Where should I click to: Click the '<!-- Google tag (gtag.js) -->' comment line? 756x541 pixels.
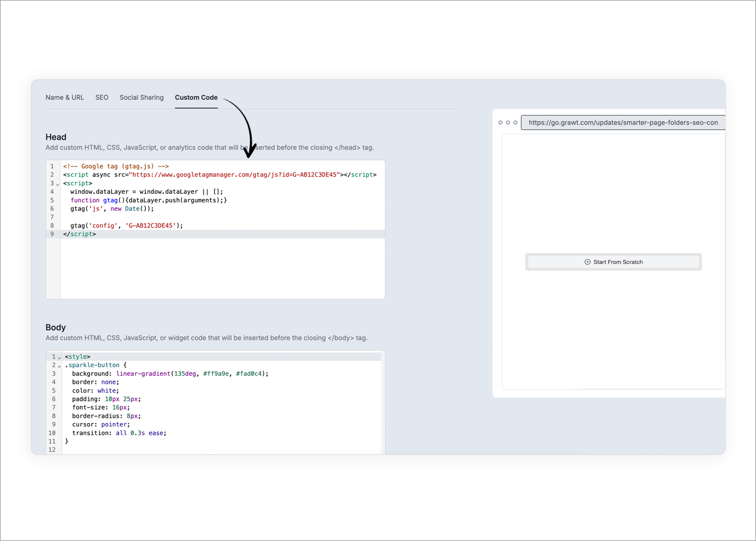tap(116, 166)
